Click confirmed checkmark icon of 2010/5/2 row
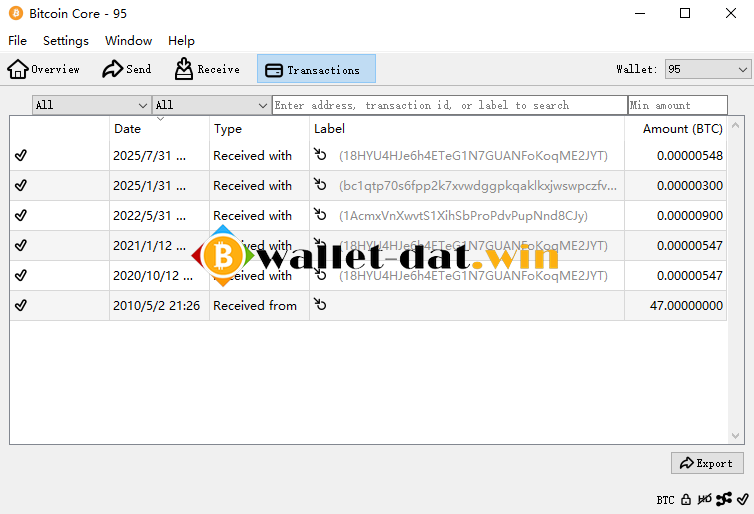This screenshot has height=514, width=754. pos(21,305)
